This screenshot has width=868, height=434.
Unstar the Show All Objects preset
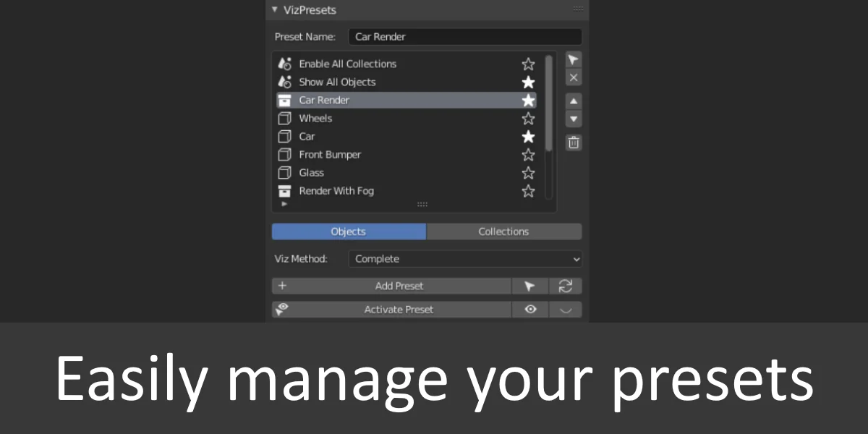pos(528,82)
